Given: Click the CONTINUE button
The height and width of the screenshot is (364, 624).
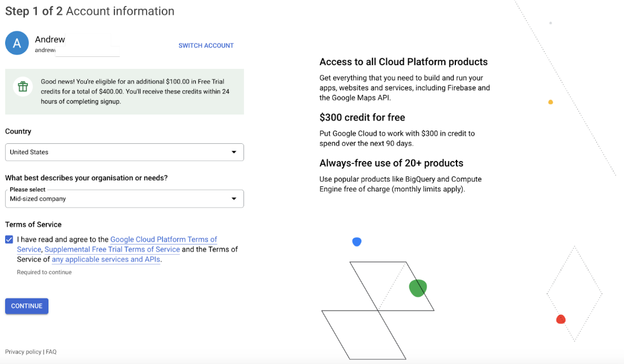Looking at the screenshot, I should click(26, 306).
